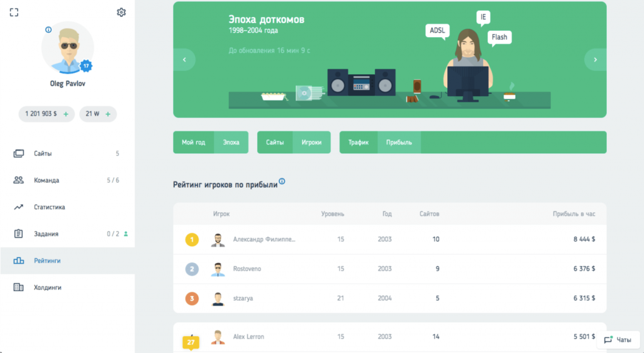
Task: Select the Игроки rating toggle
Action: point(311,142)
